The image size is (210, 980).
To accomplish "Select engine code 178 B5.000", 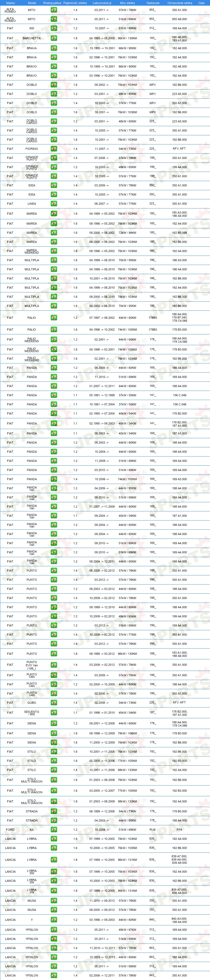I will [x=179, y=812].
